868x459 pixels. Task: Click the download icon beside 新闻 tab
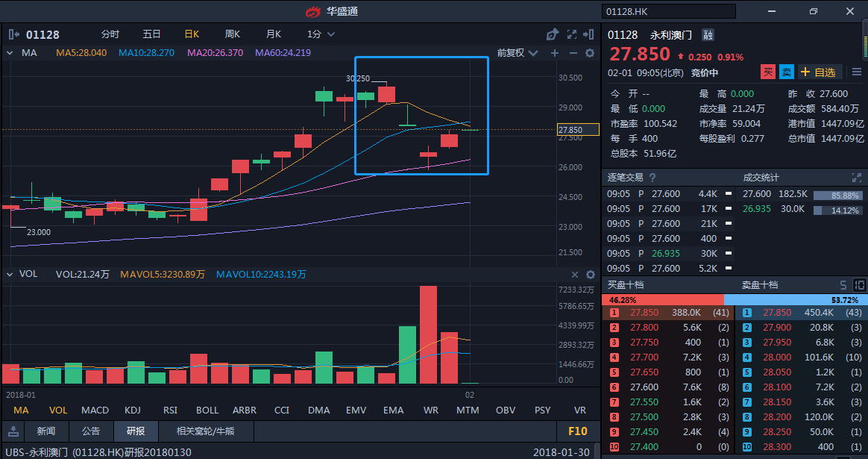click(14, 431)
